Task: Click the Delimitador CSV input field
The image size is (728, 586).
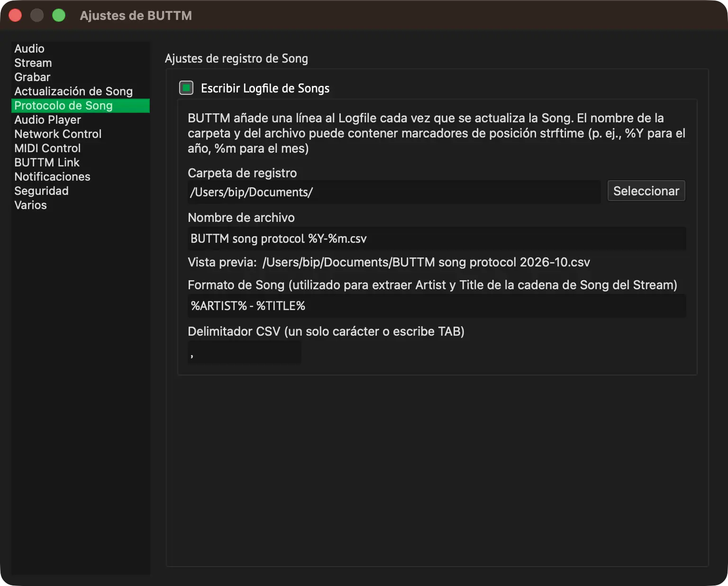Action: 245,352
